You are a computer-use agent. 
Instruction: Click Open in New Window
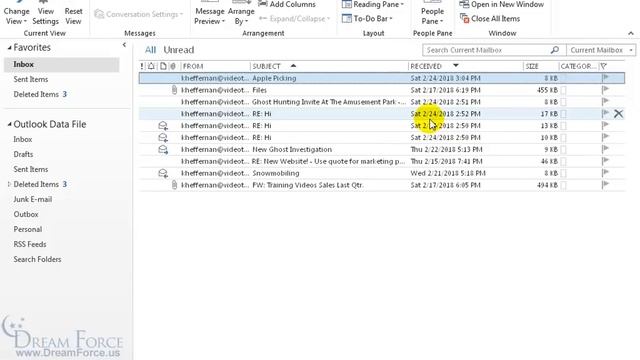coord(502,4)
